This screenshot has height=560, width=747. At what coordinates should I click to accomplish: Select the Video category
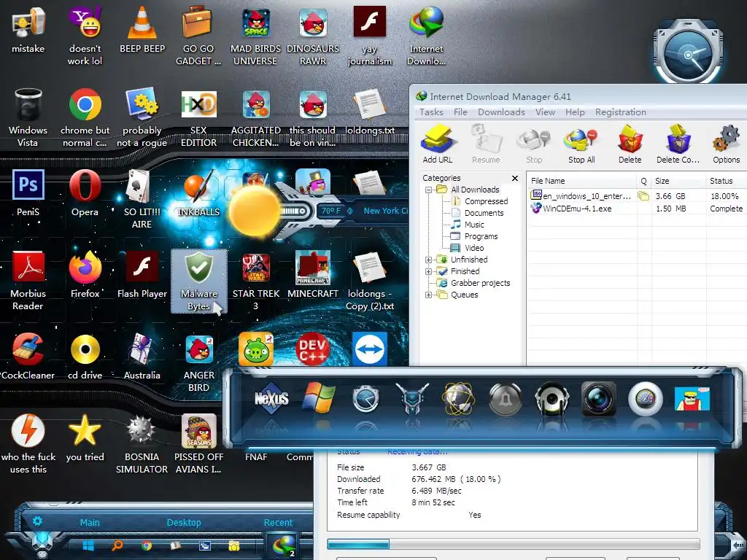coord(474,248)
